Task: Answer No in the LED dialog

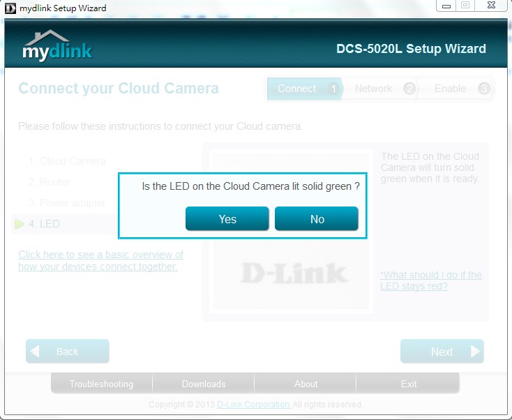Action: pos(317,218)
